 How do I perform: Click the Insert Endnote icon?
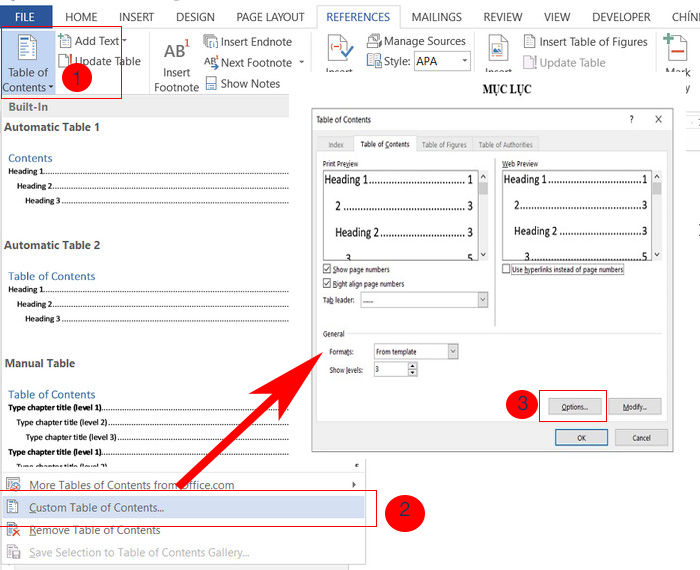click(x=211, y=42)
